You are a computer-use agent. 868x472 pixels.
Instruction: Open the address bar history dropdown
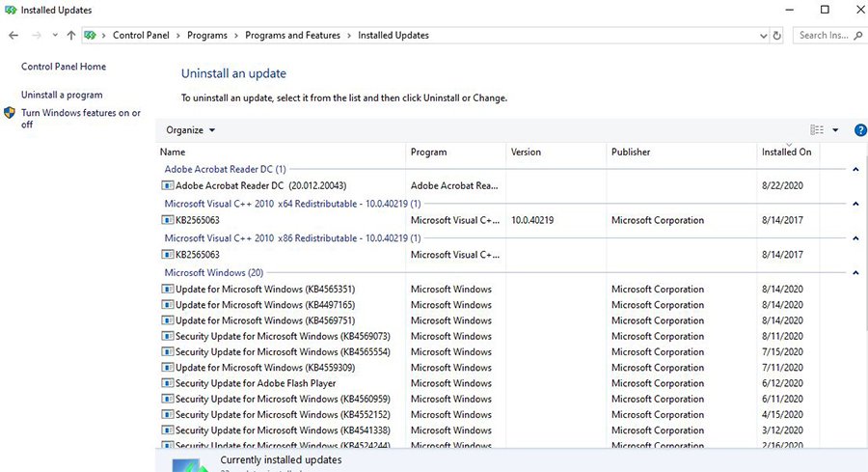pyautogui.click(x=761, y=36)
